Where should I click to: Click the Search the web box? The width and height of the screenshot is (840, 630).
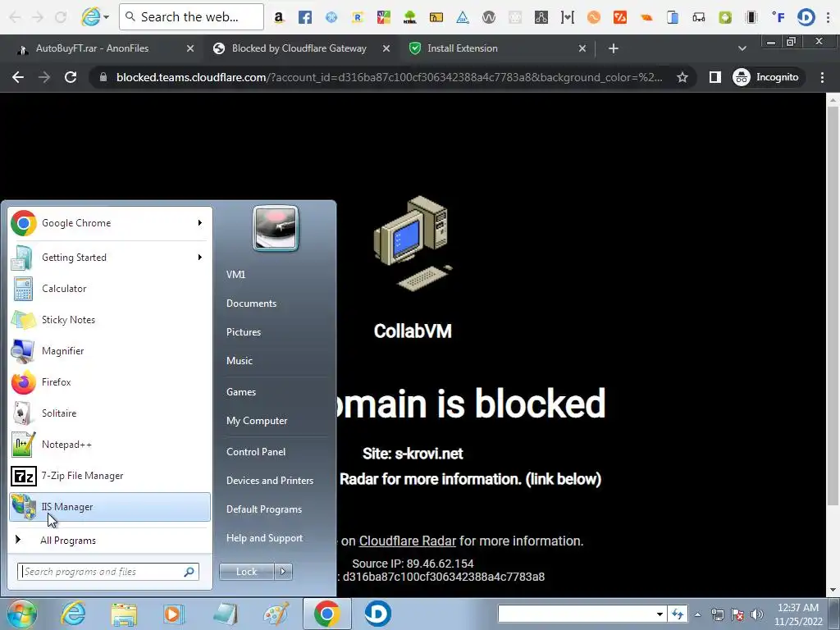(191, 17)
